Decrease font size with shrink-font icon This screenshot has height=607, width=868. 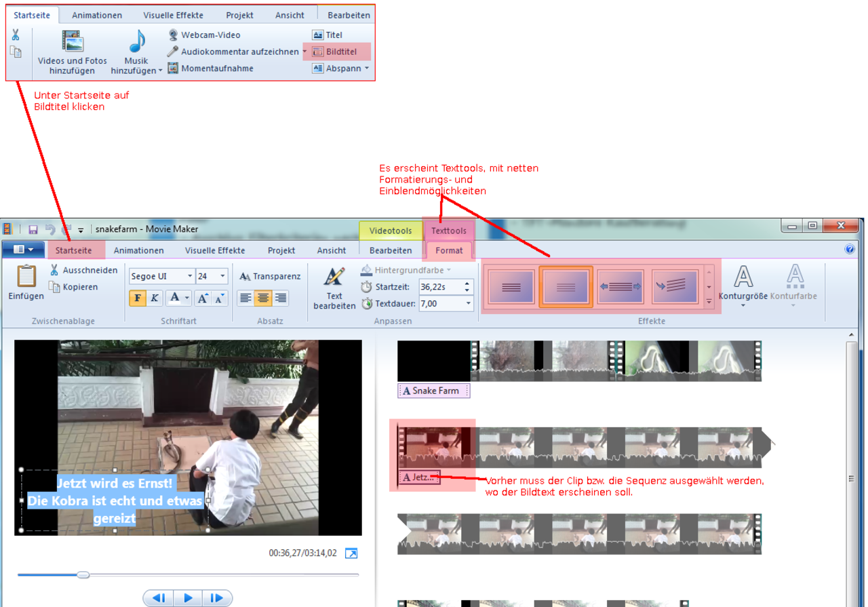[220, 297]
